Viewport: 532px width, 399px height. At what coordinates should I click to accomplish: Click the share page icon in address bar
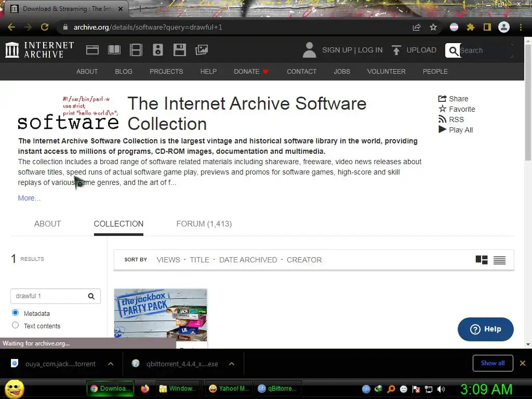pos(417,27)
